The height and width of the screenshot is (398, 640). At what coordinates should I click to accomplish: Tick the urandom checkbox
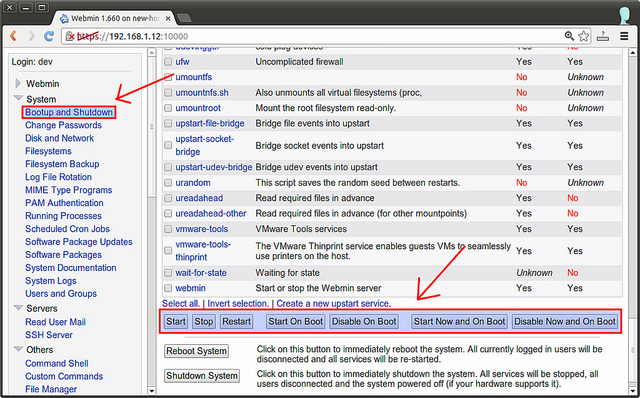tap(168, 183)
